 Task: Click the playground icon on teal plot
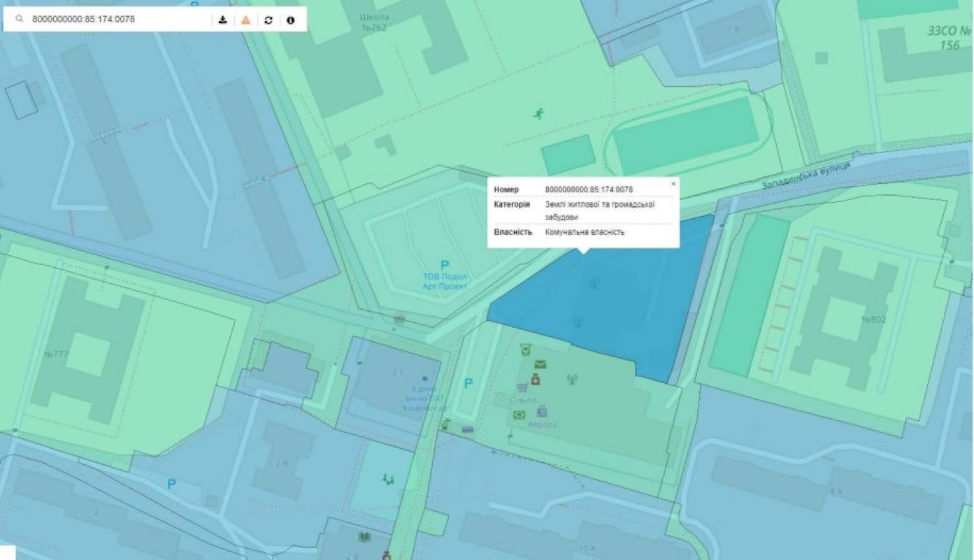click(388, 480)
